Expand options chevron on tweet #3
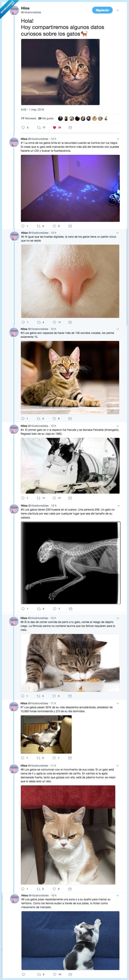 pos(118,329)
